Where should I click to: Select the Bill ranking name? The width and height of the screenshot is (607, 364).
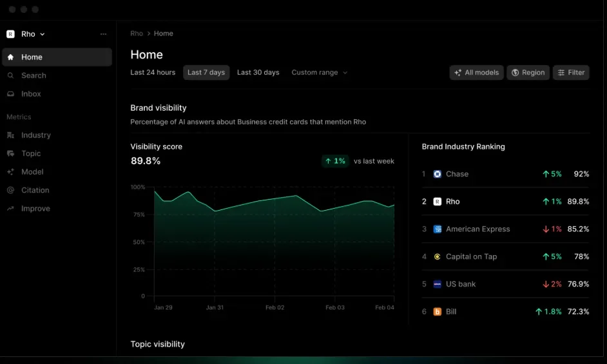pos(451,311)
